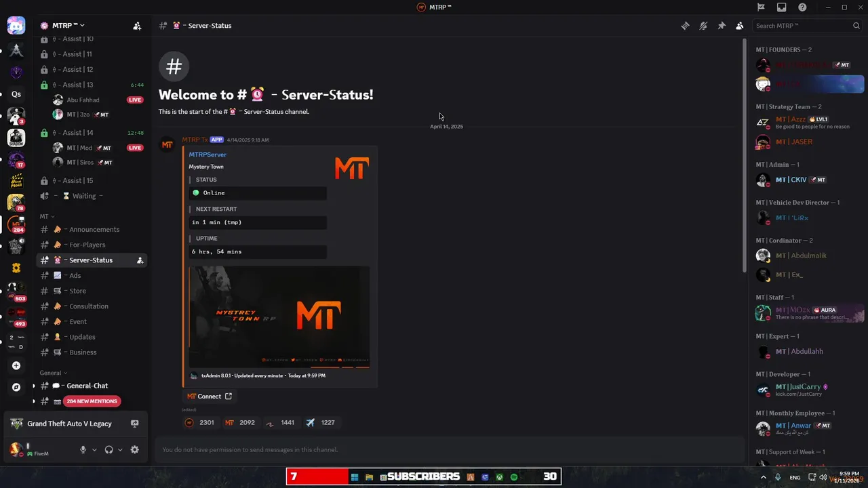Click MT | Siros in Assist 14
Image resolution: width=868 pixels, height=488 pixels.
[x=99, y=163]
